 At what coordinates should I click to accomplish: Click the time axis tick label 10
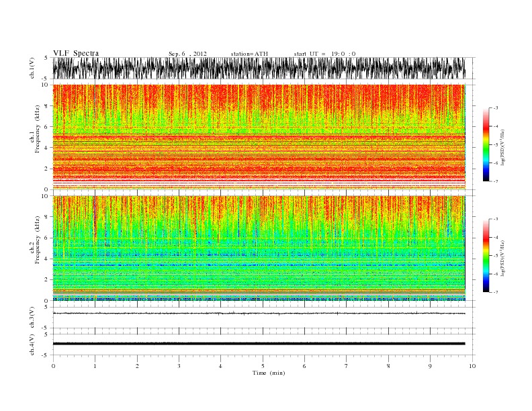(472, 366)
